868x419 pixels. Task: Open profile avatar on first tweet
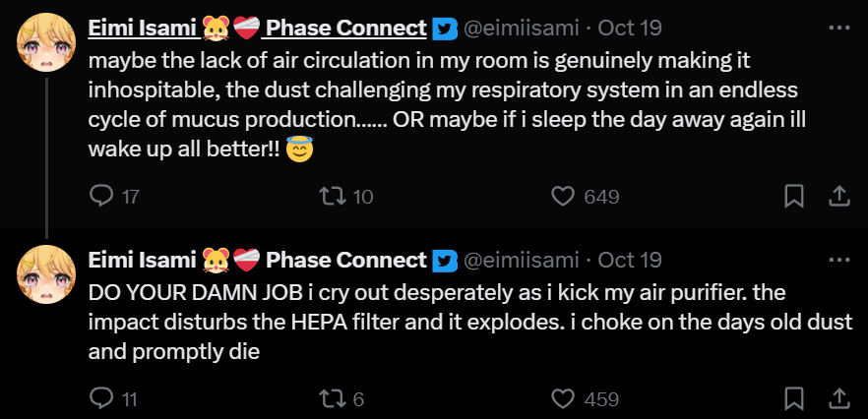(45, 42)
